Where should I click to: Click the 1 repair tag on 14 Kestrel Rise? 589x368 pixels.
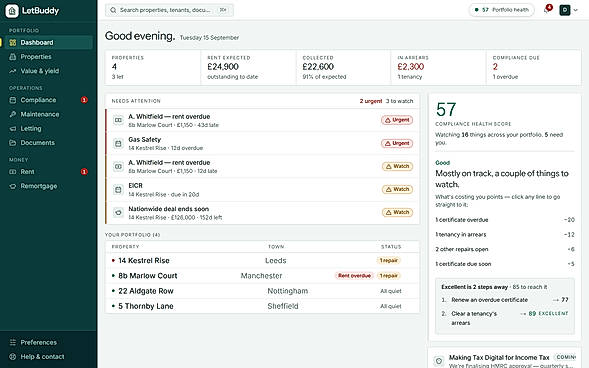389,261
